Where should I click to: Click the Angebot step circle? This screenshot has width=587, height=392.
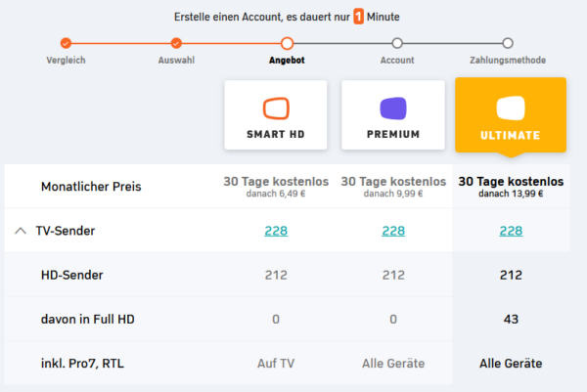pyautogui.click(x=287, y=43)
